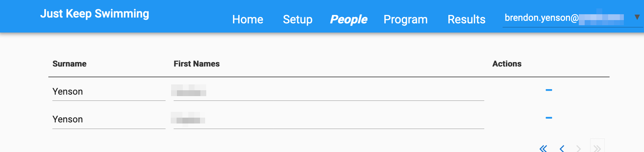Open the account dropdown arrow
This screenshot has height=152, width=644.
point(637,17)
